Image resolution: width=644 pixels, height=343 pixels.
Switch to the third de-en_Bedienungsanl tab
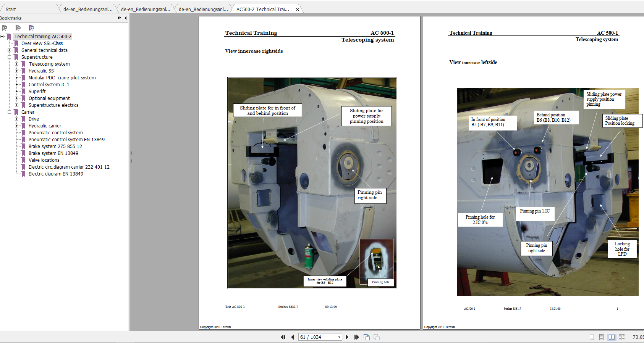tap(203, 10)
